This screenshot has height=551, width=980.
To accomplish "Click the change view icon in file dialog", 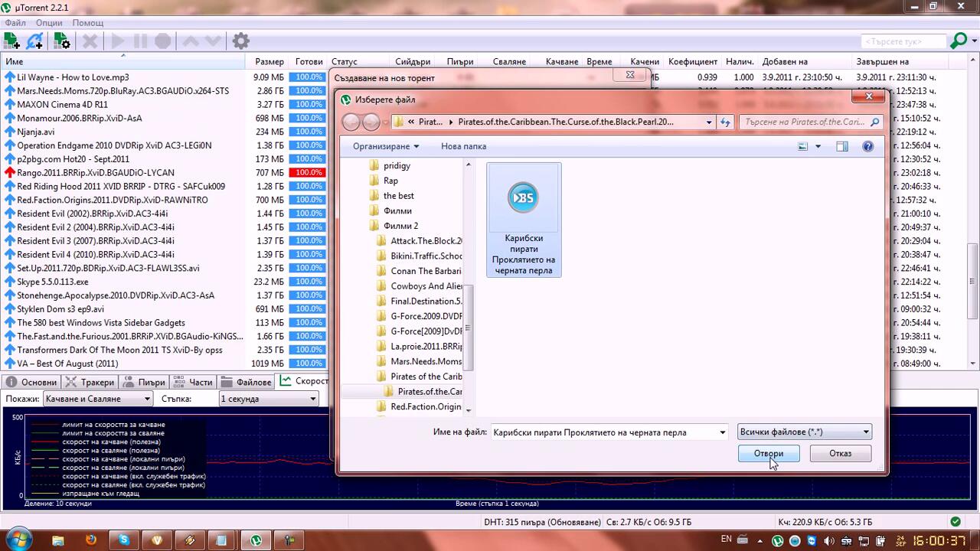I will click(802, 146).
